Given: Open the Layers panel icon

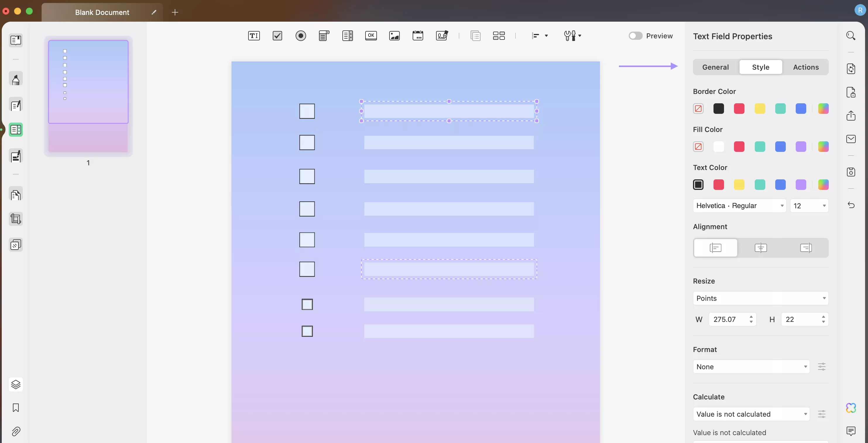Looking at the screenshot, I should [16, 384].
